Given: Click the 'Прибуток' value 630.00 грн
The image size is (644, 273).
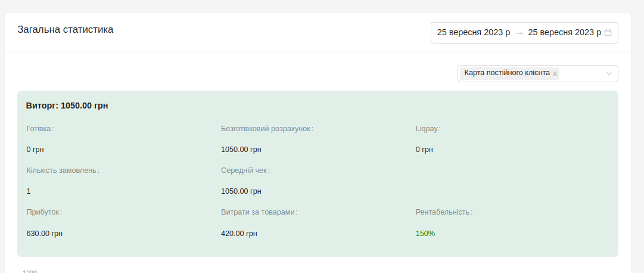Looking at the screenshot, I should 44,234.
